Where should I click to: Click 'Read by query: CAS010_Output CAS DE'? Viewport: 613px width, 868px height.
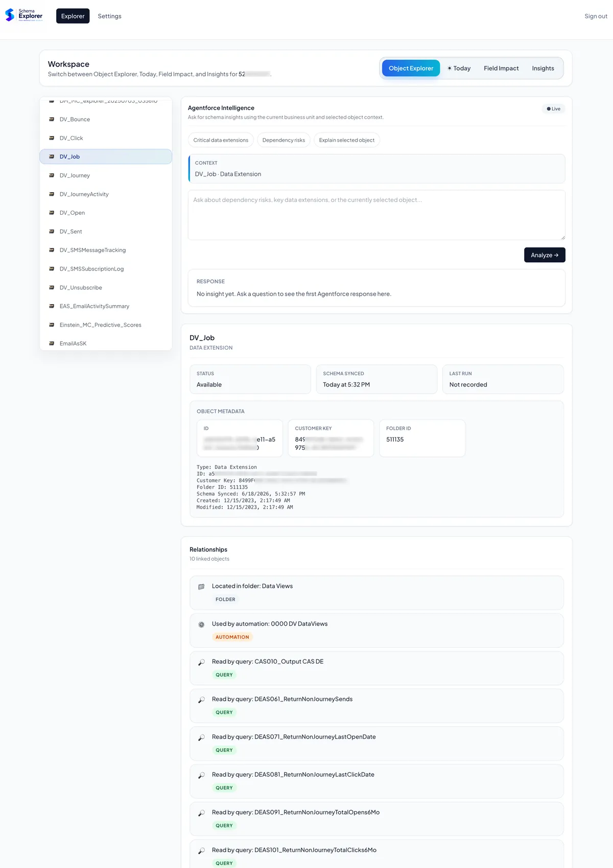[x=268, y=661]
